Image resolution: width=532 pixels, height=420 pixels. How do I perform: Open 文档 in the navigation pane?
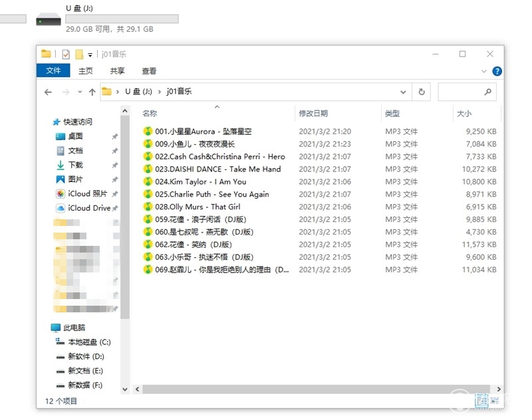click(x=75, y=150)
